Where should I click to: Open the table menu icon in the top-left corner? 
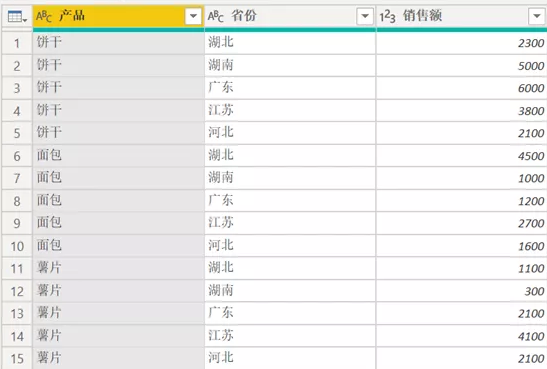17,16
